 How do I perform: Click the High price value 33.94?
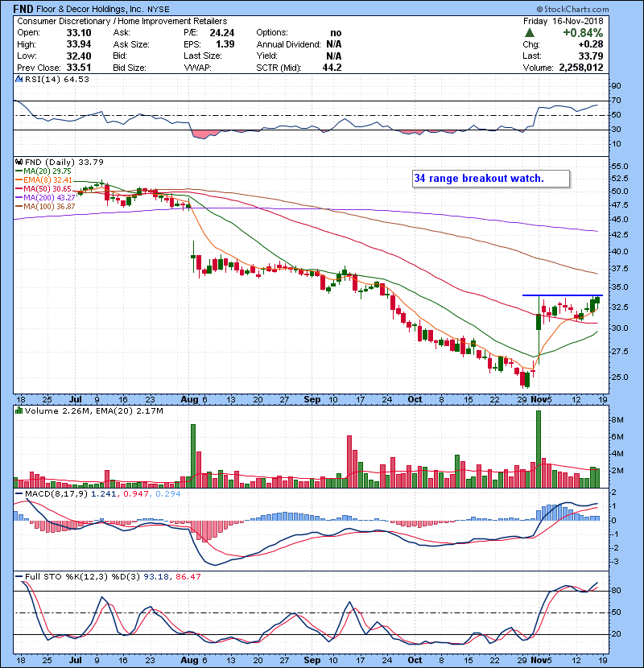point(79,44)
